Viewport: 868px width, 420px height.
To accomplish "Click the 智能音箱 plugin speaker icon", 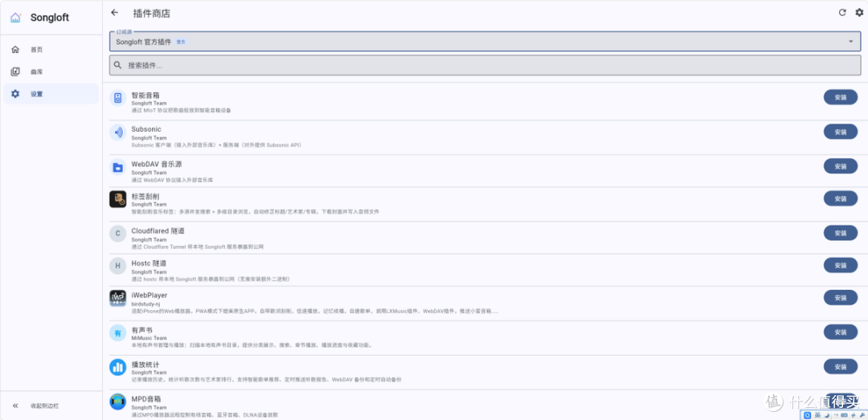I will coord(118,98).
